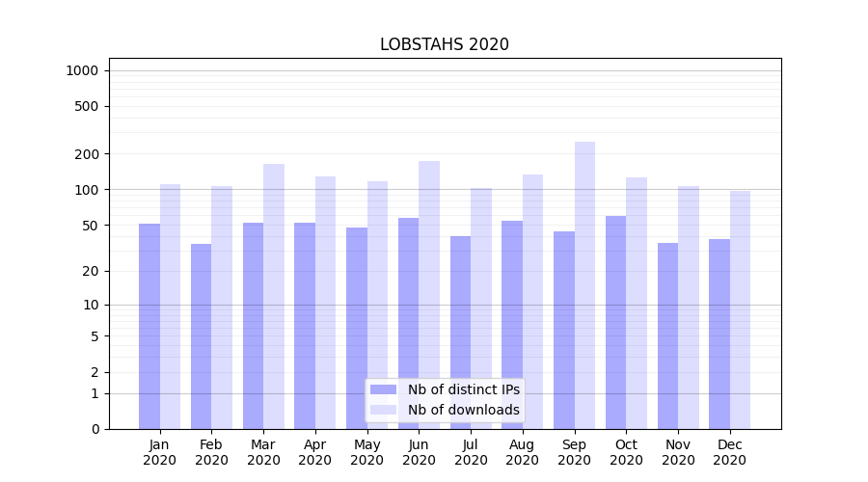This screenshot has width=868, height=482.
Task: Select the 'Nb of distinct IPs' legend text
Action: coord(463,389)
